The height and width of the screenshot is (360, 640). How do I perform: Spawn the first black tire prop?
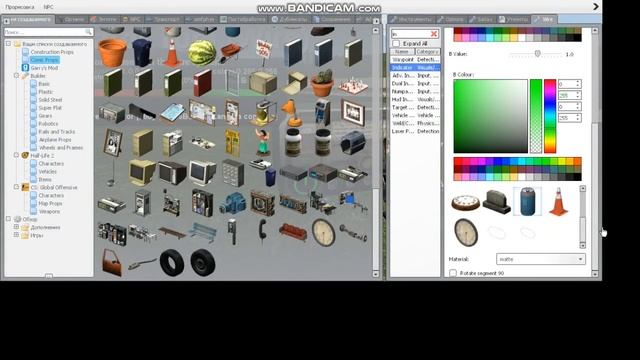(172, 263)
